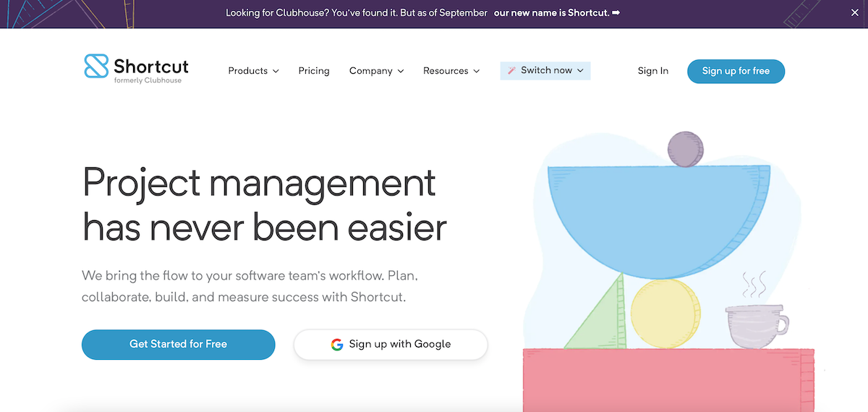Click the workflow description paragraph
The height and width of the screenshot is (412, 868).
point(250,287)
